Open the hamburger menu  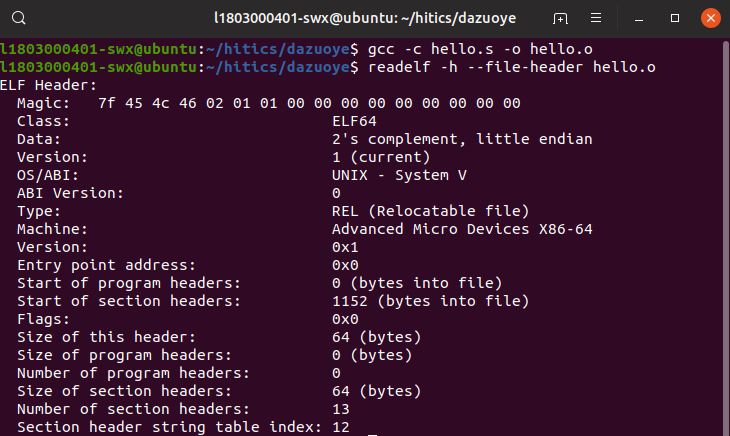click(596, 18)
